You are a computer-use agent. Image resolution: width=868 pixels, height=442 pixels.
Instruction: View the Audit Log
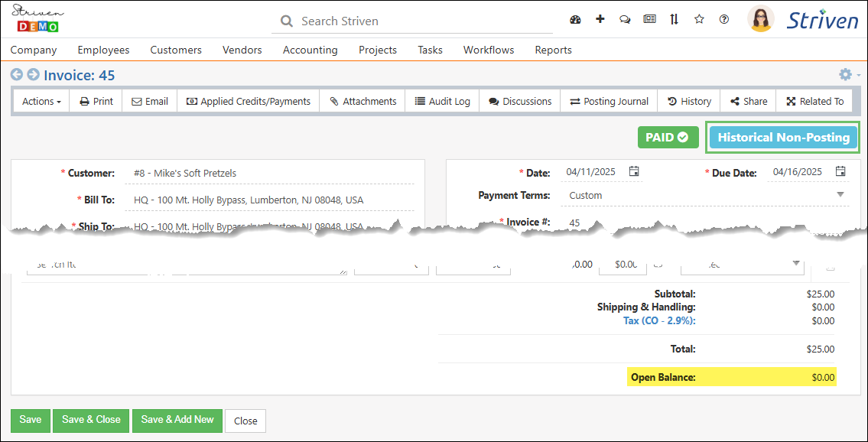[x=442, y=101]
